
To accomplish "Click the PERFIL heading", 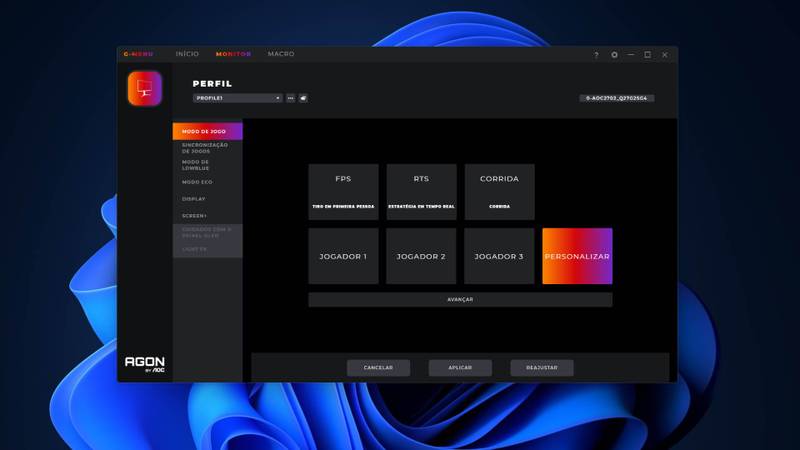I will tap(212, 84).
